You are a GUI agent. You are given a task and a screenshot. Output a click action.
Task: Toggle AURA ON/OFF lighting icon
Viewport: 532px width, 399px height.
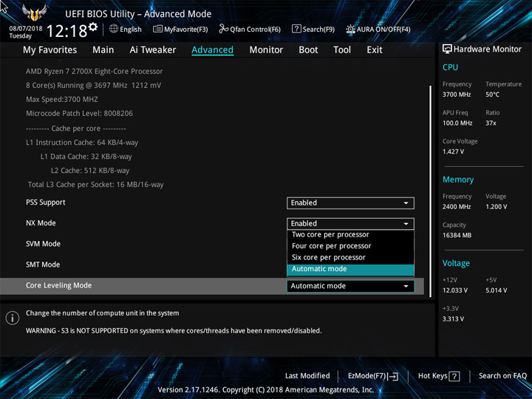click(x=350, y=29)
